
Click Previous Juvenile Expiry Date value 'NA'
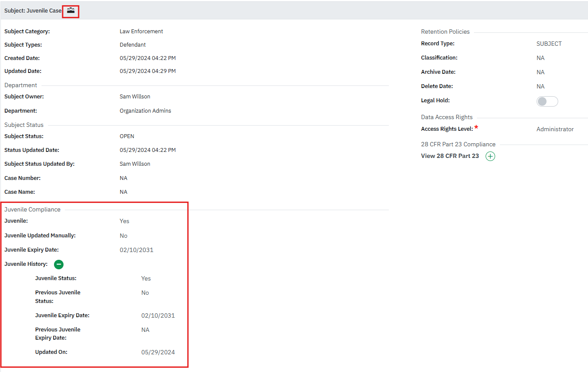pos(145,330)
